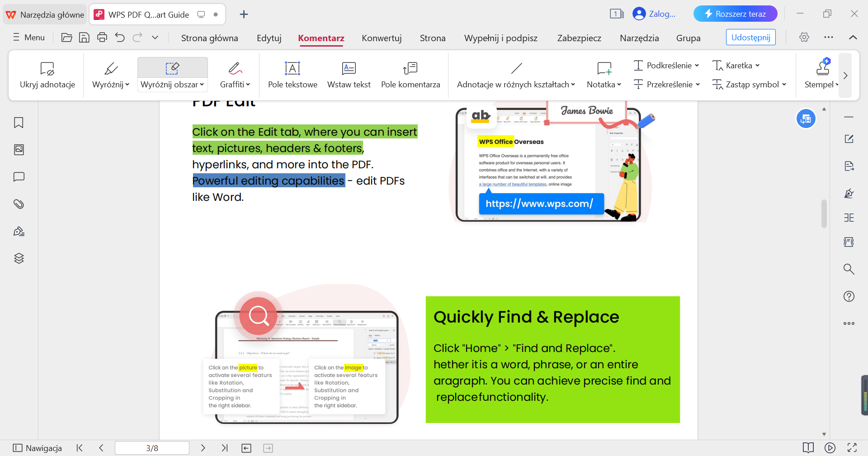Select Wstaw tekst tool
The image size is (868, 456).
pyautogui.click(x=349, y=75)
